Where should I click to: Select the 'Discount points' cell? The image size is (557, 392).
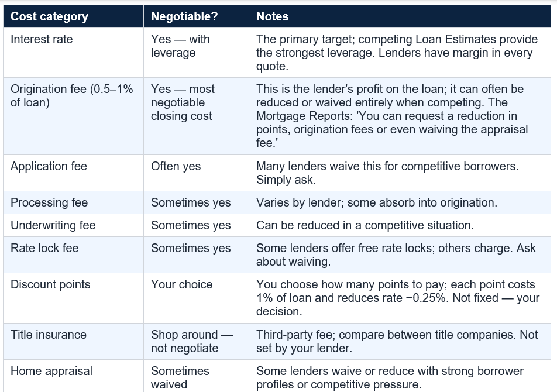coord(74,298)
